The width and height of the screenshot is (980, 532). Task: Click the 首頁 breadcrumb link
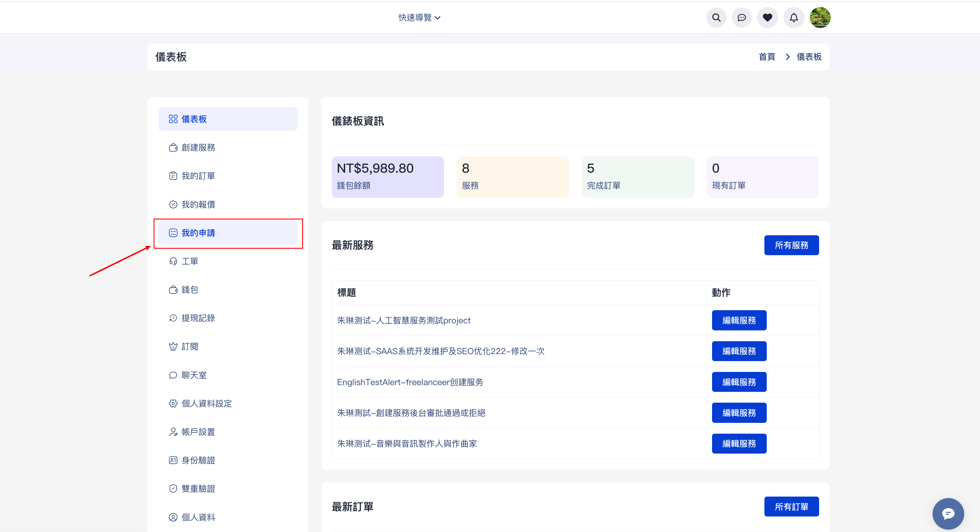coord(766,57)
